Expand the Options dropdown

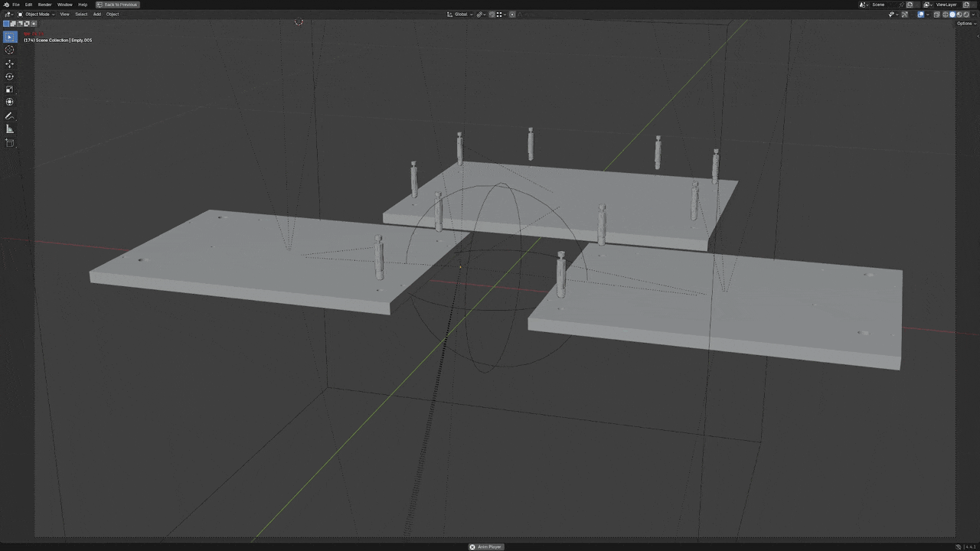(x=965, y=24)
